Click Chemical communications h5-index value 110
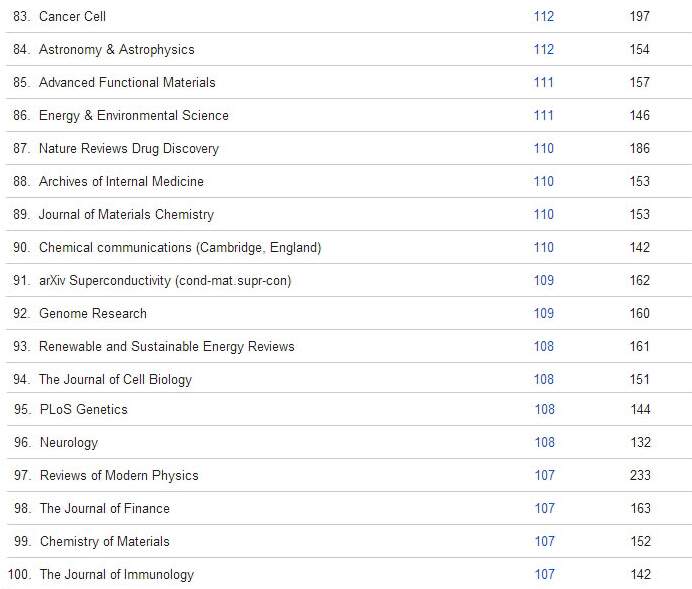 pyautogui.click(x=544, y=247)
